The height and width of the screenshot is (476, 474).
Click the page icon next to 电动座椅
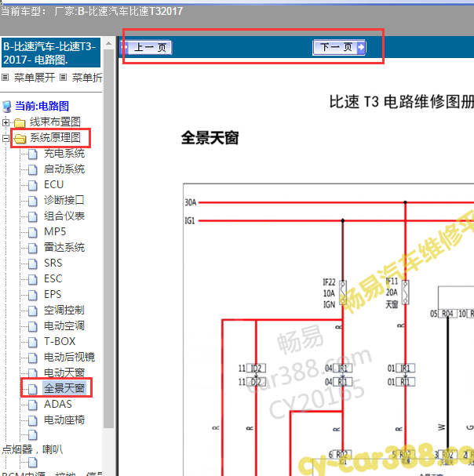pyautogui.click(x=33, y=421)
